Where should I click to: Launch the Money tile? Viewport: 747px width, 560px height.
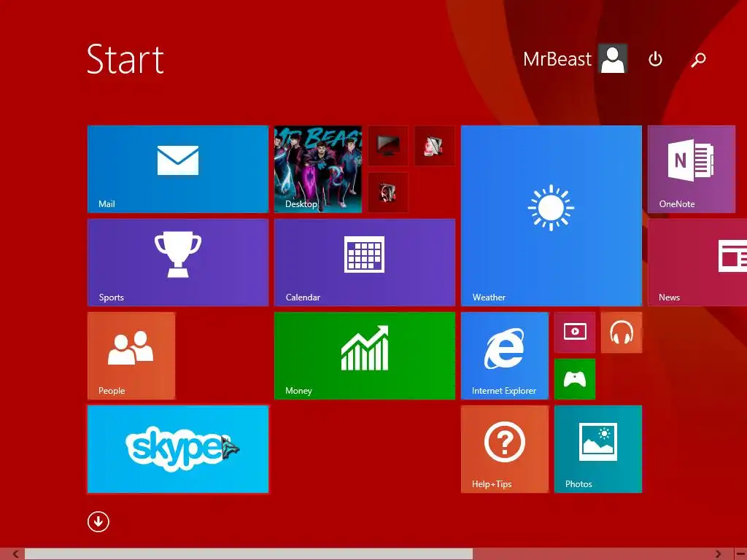click(x=365, y=356)
